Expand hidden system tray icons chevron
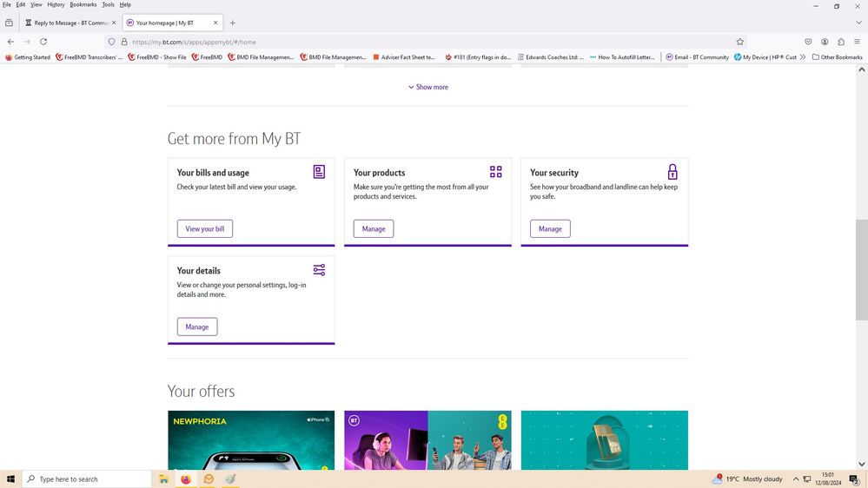Screen dimensions: 868x488 pos(796,479)
